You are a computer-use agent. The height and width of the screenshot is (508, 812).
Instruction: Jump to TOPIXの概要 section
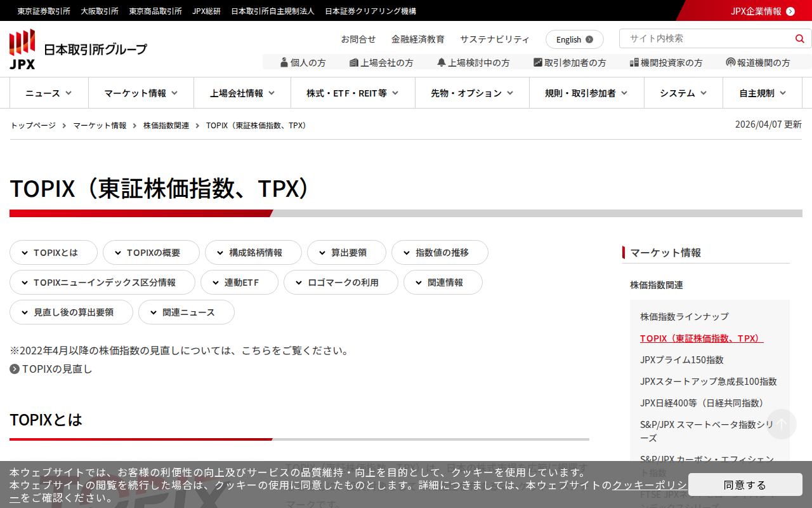tap(151, 253)
